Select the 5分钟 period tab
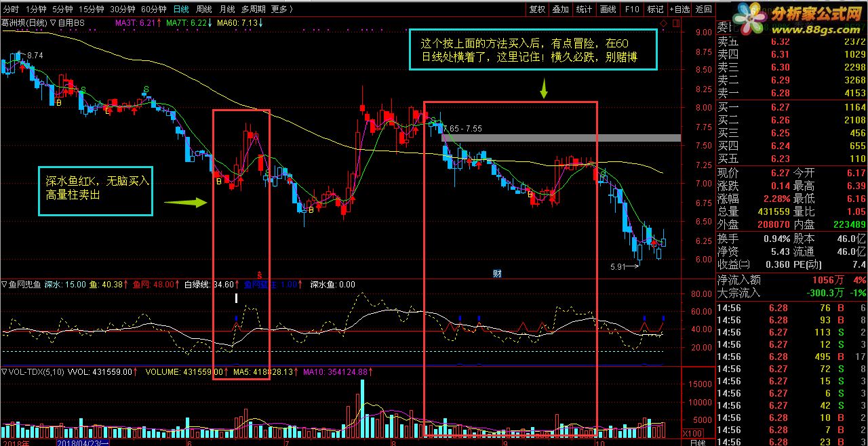Image resolution: width=868 pixels, height=446 pixels. click(x=62, y=9)
